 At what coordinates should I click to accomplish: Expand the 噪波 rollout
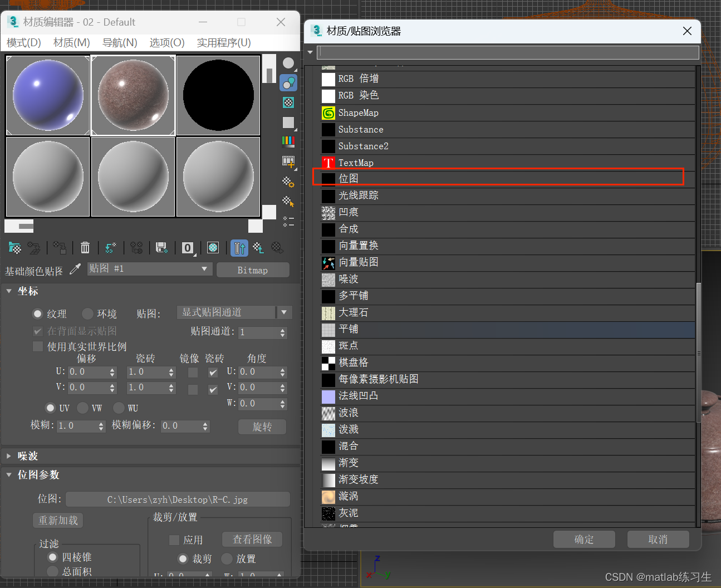(9, 455)
